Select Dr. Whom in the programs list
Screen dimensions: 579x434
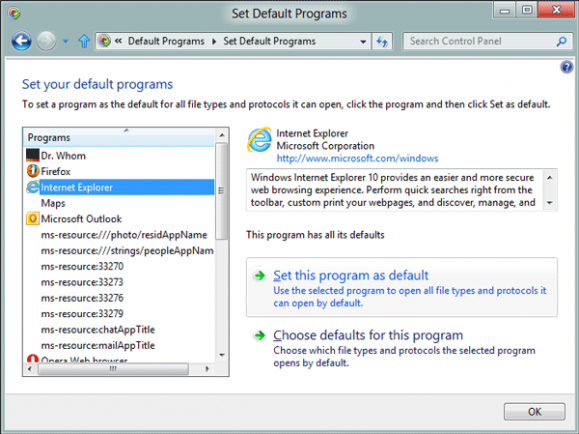[63, 156]
